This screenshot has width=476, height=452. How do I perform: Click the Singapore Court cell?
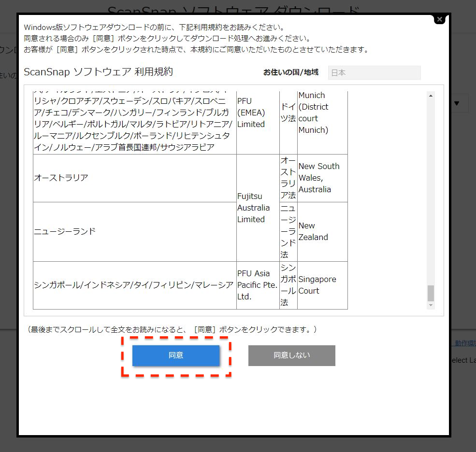click(322, 285)
